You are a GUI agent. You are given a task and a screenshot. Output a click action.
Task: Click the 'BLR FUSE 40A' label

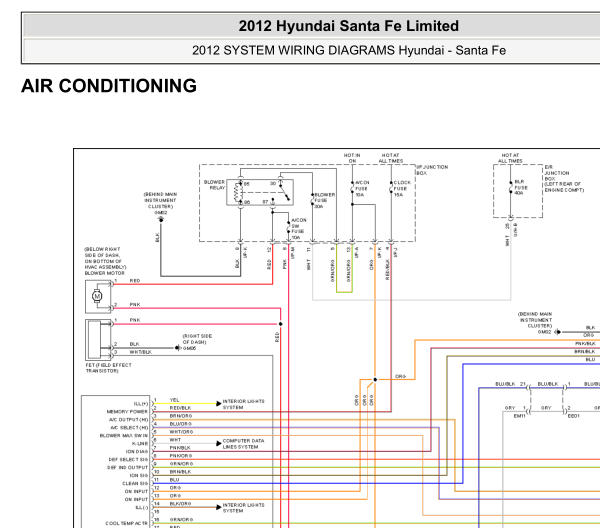(x=521, y=187)
